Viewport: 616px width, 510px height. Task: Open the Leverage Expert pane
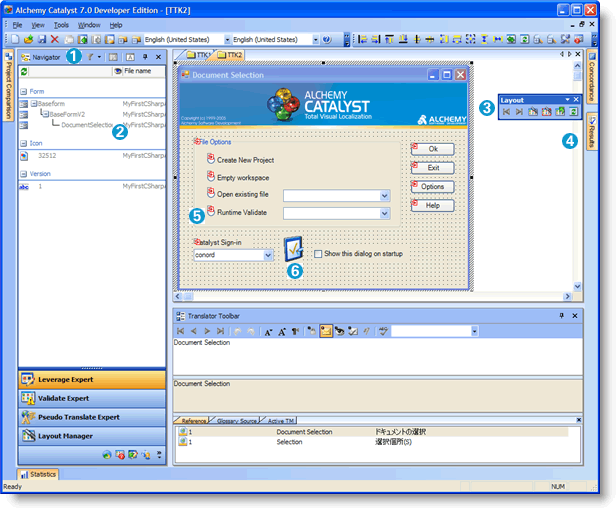(92, 380)
